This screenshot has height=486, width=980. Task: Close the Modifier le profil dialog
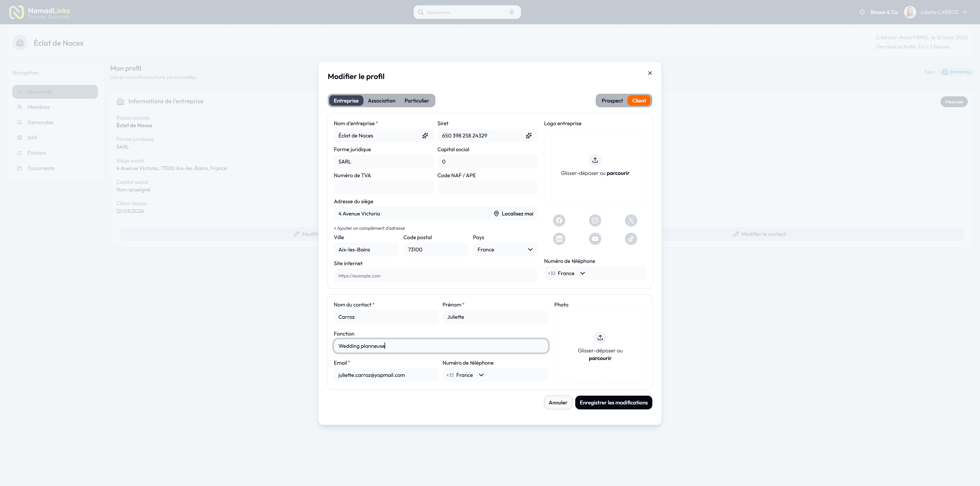(650, 73)
